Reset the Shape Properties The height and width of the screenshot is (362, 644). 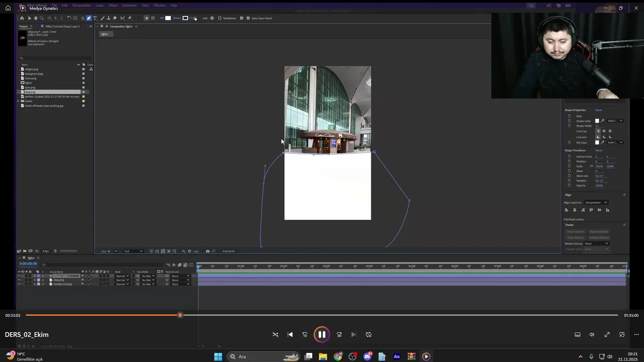pyautogui.click(x=599, y=110)
